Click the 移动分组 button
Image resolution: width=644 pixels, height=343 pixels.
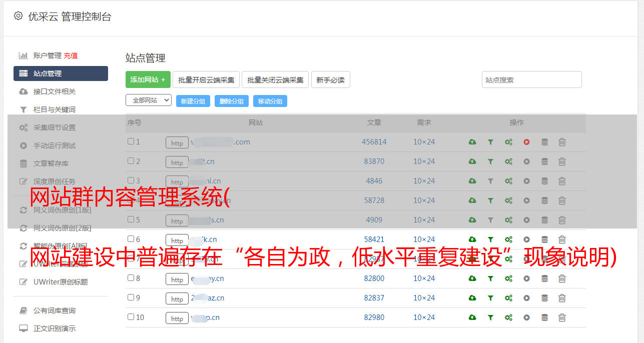(270, 101)
